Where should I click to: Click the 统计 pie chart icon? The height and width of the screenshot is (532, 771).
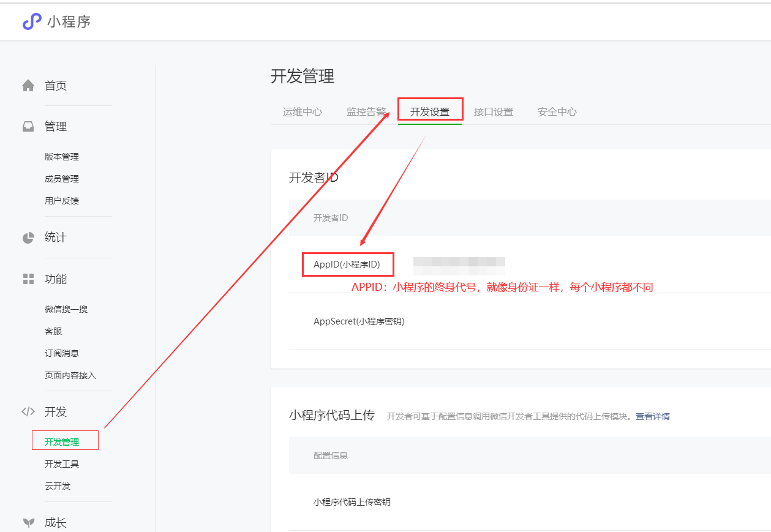pos(28,238)
